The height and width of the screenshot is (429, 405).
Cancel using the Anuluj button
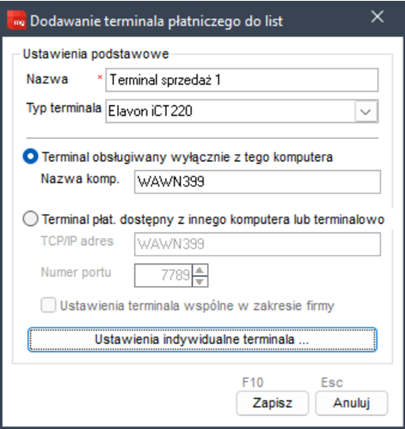tap(352, 403)
